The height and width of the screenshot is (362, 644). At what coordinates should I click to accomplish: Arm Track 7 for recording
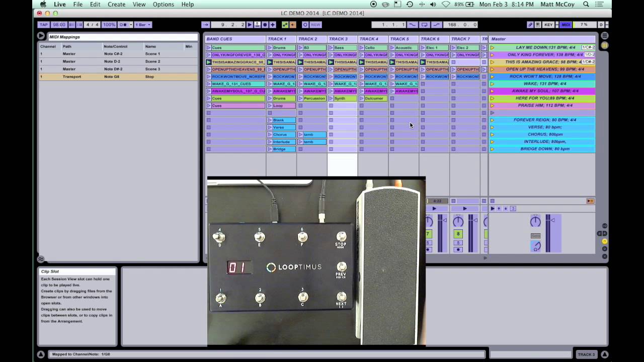pyautogui.click(x=458, y=249)
